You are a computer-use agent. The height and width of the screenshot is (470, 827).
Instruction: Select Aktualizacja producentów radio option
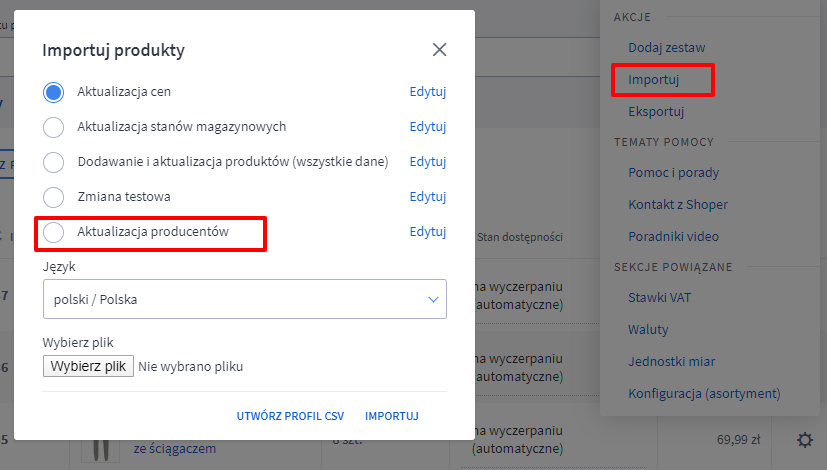[x=53, y=232]
